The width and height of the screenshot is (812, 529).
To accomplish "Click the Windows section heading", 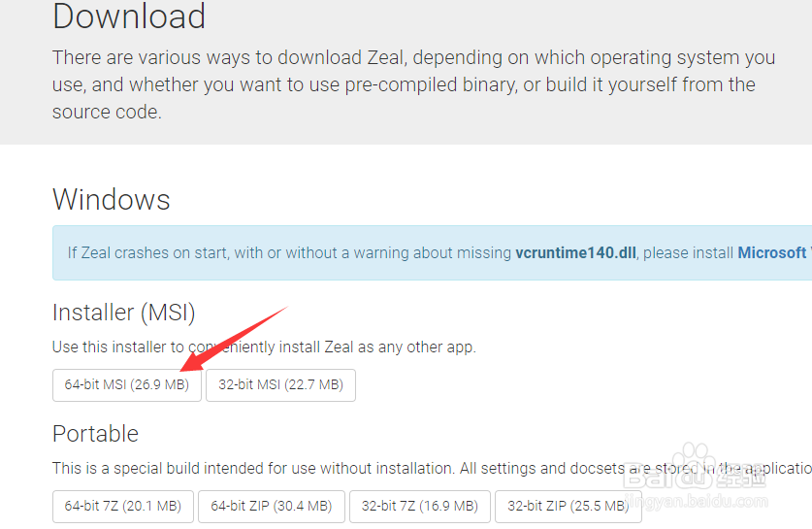I will (112, 200).
